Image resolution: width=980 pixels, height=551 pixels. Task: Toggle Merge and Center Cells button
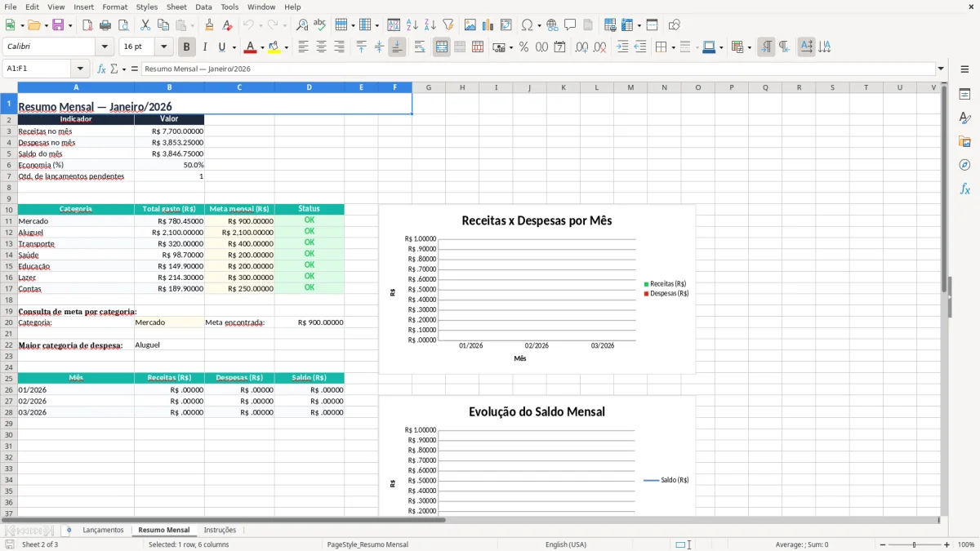tap(442, 47)
